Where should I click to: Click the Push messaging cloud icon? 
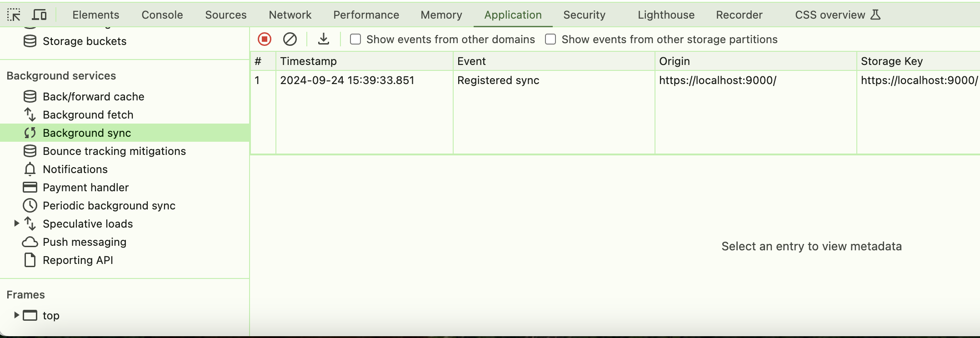(30, 242)
